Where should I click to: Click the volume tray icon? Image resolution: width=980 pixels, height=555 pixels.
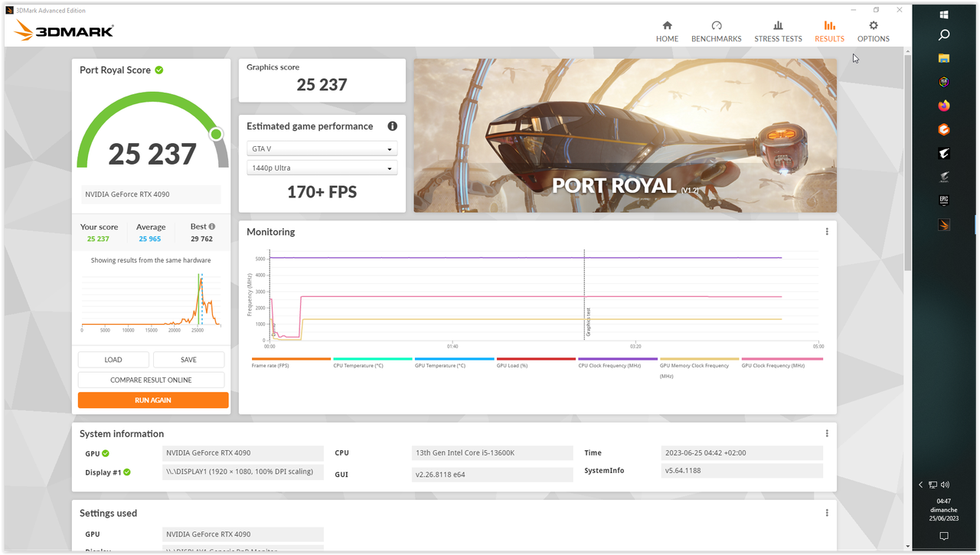[945, 485]
